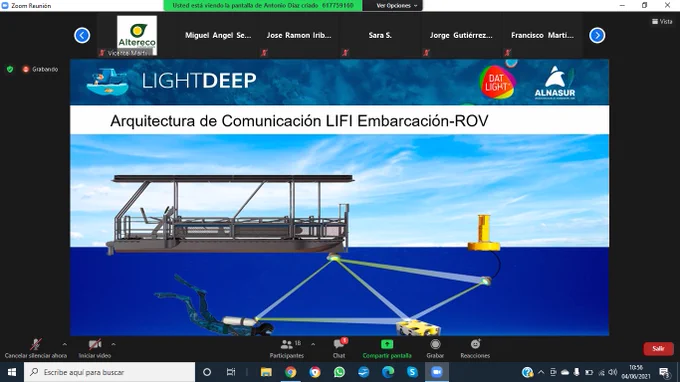Open Skype from taskbar
This screenshot has height=382, width=680.
point(412,372)
